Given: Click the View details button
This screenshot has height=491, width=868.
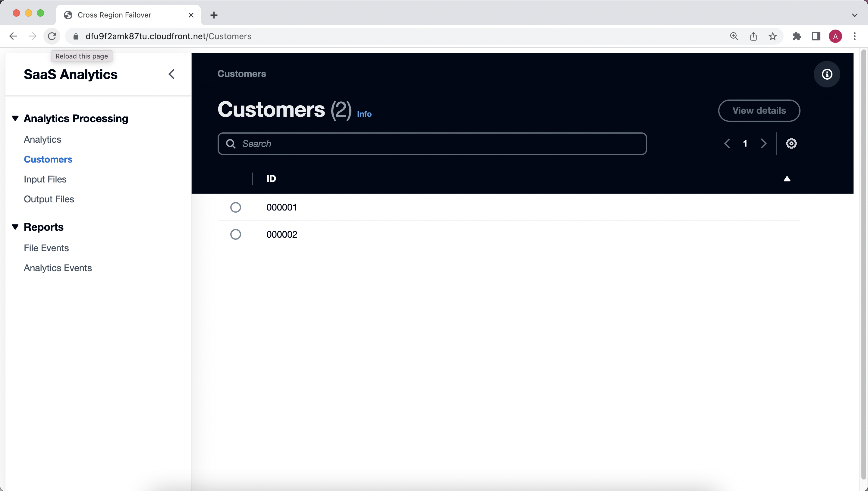Looking at the screenshot, I should (x=759, y=111).
